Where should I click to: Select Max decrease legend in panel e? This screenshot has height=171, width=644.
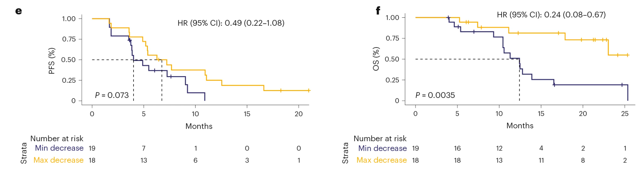pyautogui.click(x=58, y=160)
